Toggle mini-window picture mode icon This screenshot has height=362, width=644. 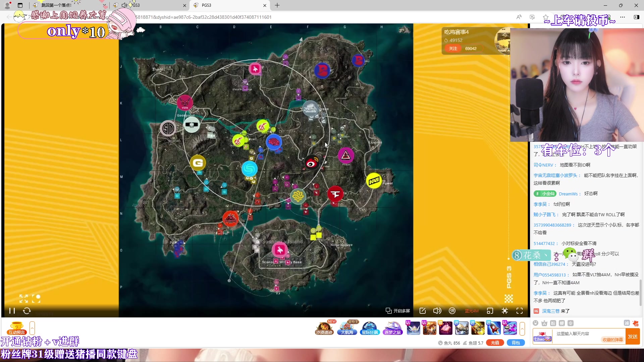coord(490,311)
